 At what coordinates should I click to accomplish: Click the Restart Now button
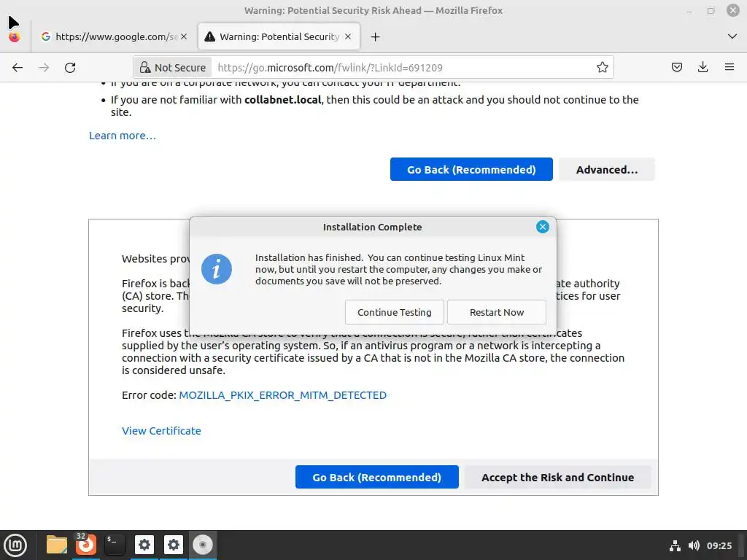coord(496,312)
